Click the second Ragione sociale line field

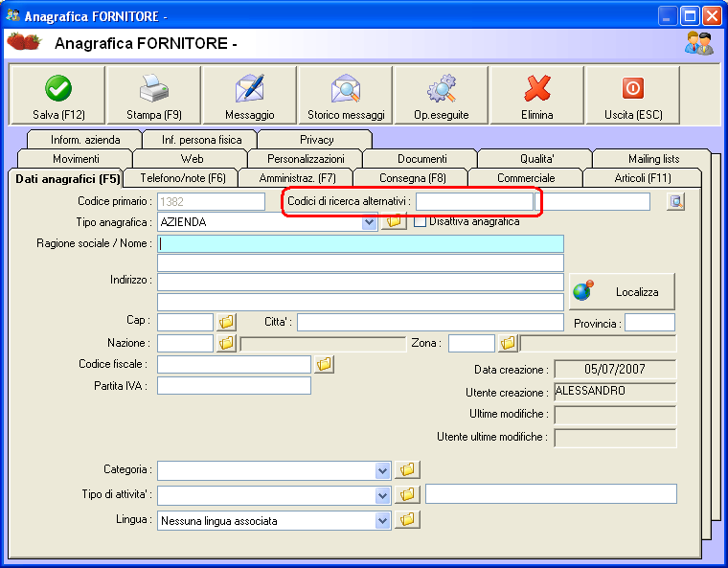point(361,262)
